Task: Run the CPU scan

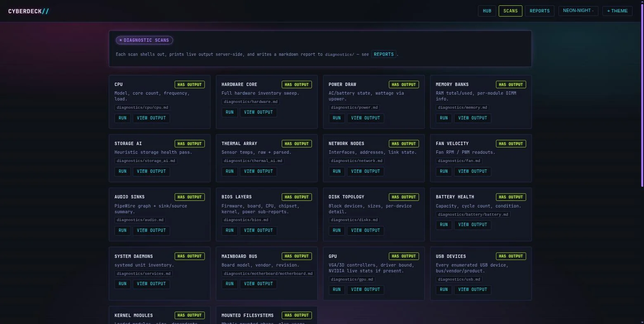Action: [122, 118]
